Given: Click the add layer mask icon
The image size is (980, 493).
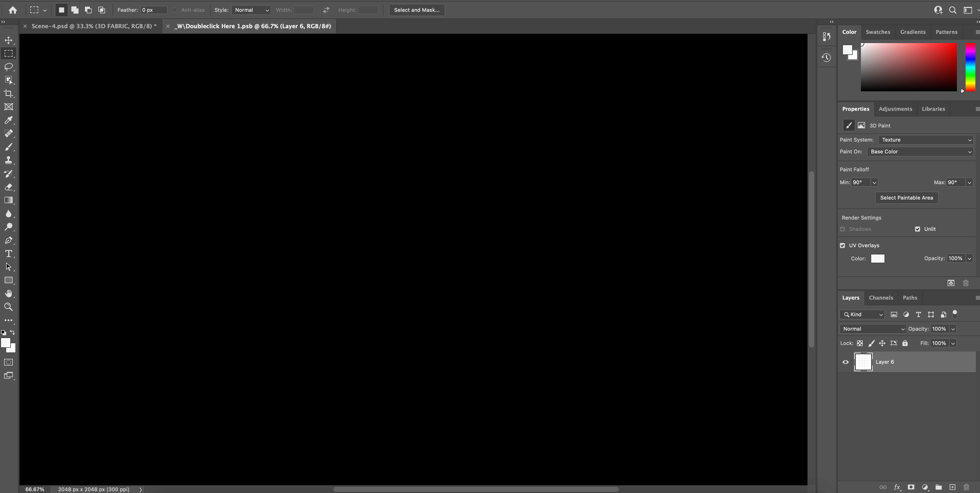Looking at the screenshot, I should 911,487.
